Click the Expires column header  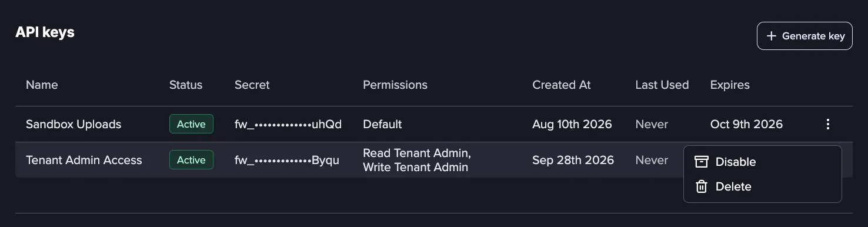pyautogui.click(x=730, y=85)
